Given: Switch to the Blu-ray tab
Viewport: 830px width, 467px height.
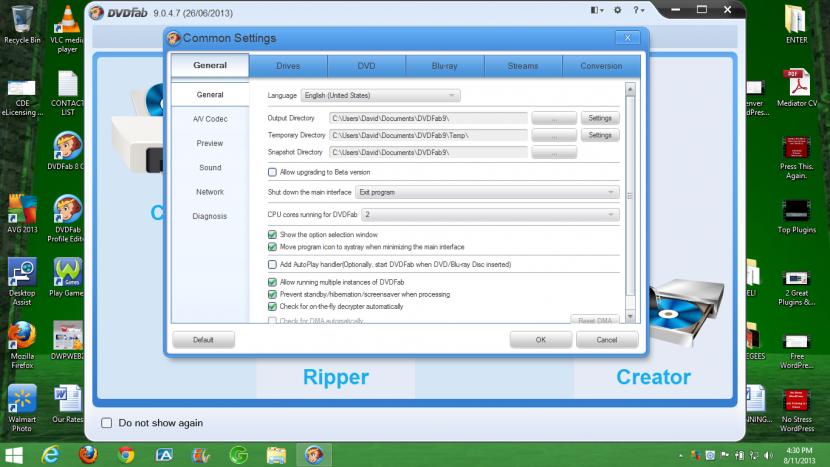Looking at the screenshot, I should [445, 66].
